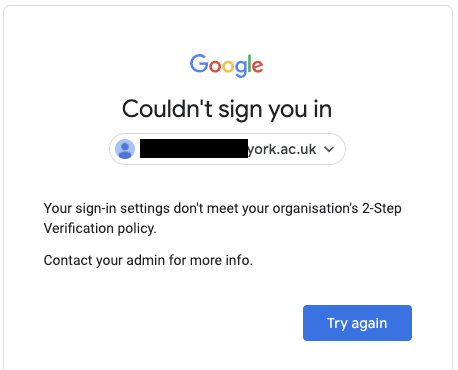The image size is (458, 370).
Task: Click the green letter l in Google logo
Action: (x=249, y=63)
